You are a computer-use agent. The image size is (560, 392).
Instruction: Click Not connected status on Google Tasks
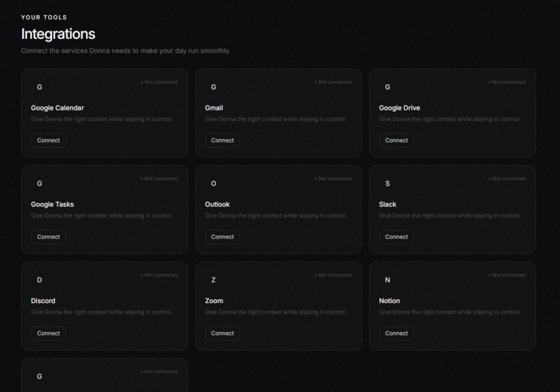pyautogui.click(x=159, y=179)
